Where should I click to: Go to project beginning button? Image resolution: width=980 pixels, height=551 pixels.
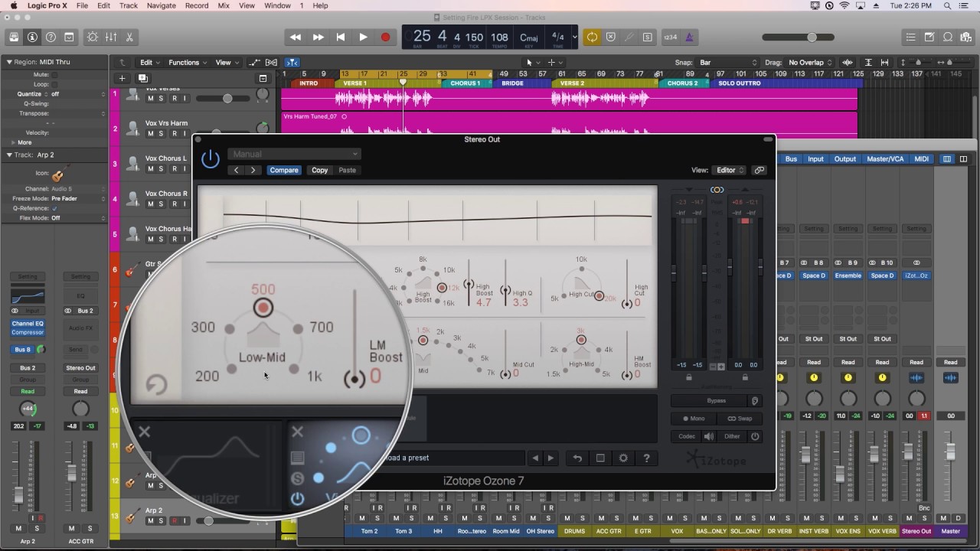[341, 37]
